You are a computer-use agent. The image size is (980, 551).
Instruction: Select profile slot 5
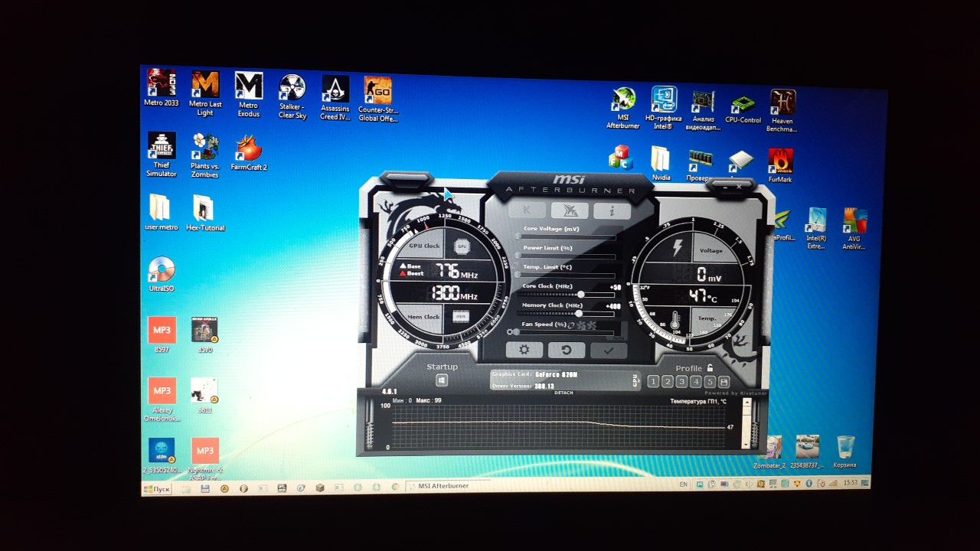(710, 382)
